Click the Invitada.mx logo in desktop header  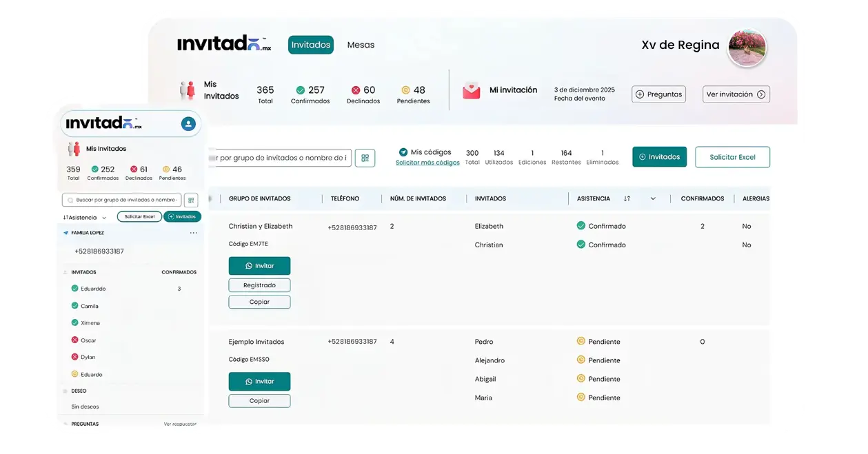coord(224,43)
